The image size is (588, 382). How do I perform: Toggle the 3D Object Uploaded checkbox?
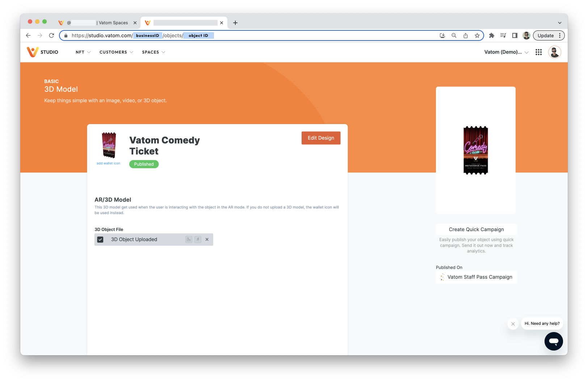point(100,239)
